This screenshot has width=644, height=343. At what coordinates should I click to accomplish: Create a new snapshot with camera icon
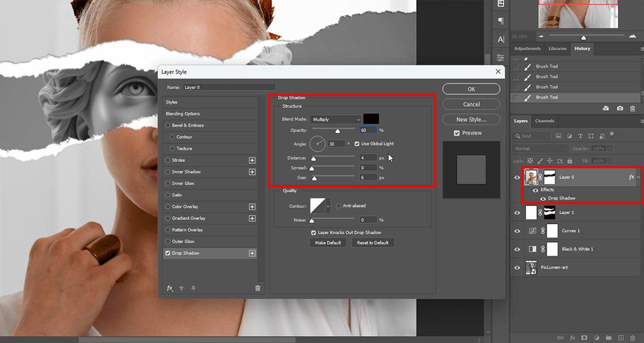click(619, 108)
